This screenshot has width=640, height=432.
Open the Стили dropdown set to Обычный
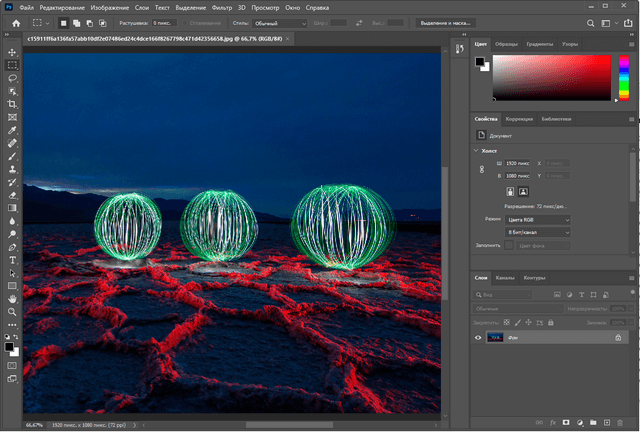(280, 22)
